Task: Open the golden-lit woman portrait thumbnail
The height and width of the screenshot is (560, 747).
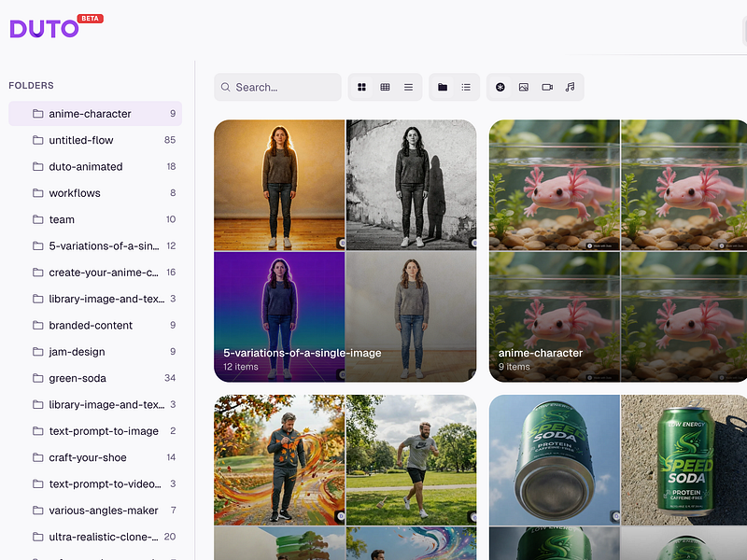Action: click(x=279, y=185)
